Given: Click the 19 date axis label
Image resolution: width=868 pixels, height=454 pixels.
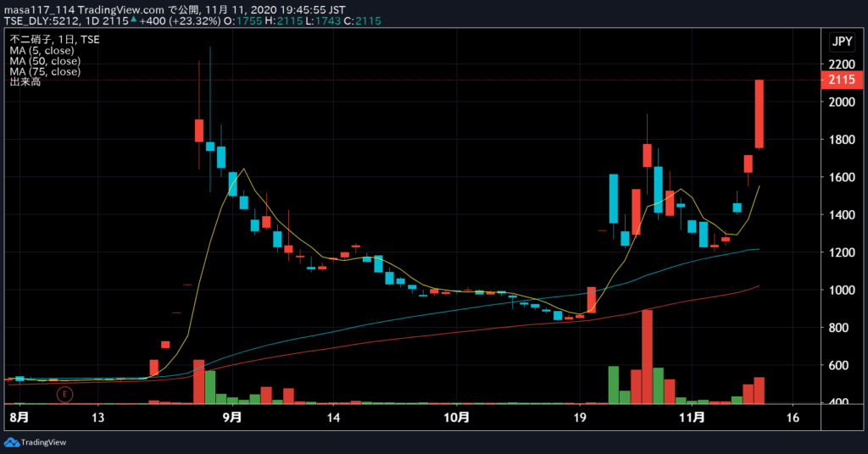Looking at the screenshot, I should pyautogui.click(x=580, y=418).
